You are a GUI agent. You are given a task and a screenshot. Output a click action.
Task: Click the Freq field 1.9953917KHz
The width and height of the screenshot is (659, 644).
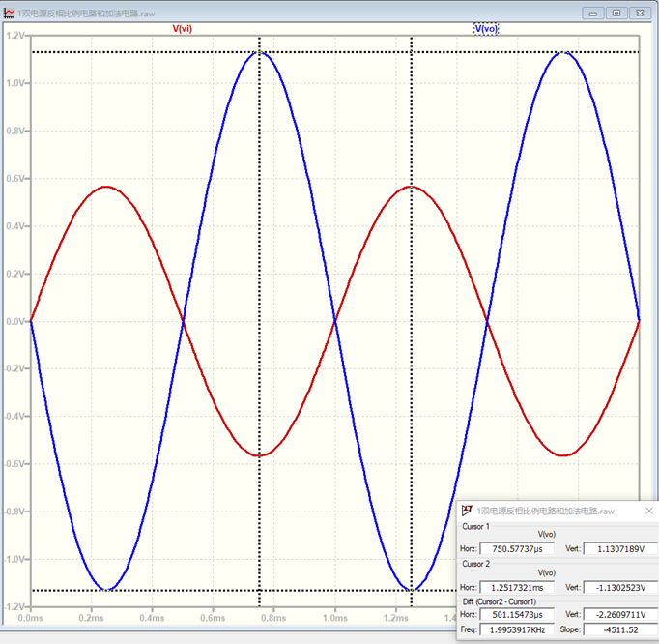[517, 629]
